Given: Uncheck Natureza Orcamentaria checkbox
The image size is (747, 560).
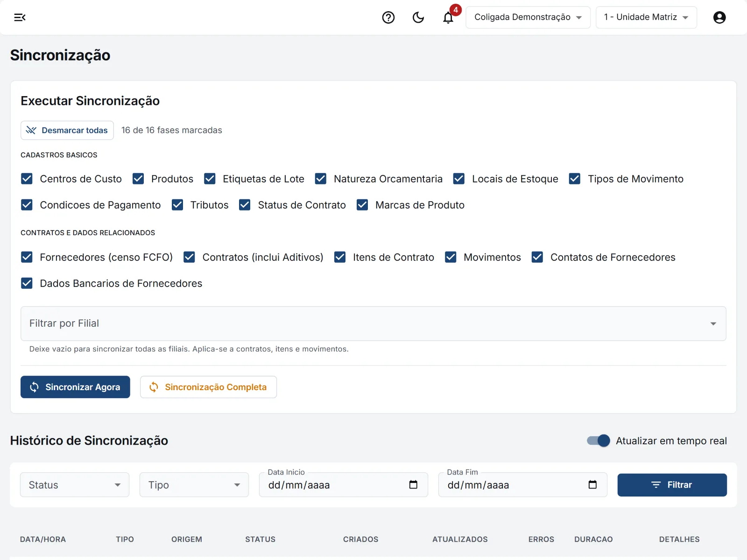Looking at the screenshot, I should click(321, 179).
